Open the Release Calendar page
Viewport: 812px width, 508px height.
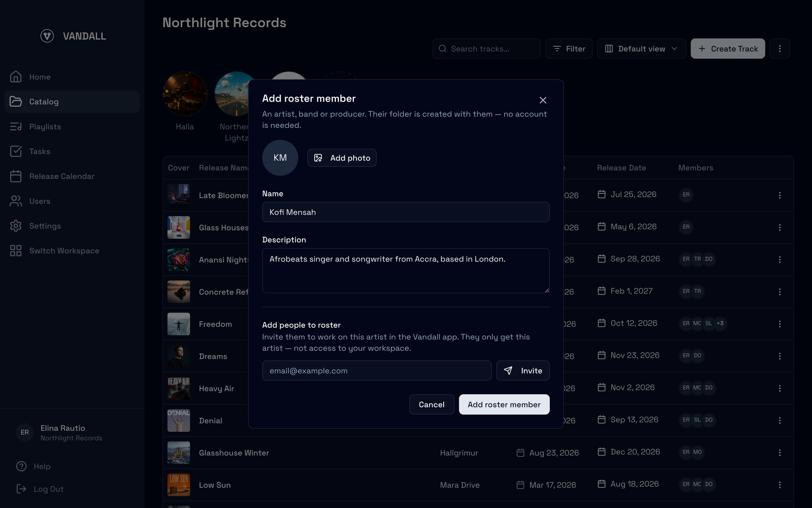point(72,176)
